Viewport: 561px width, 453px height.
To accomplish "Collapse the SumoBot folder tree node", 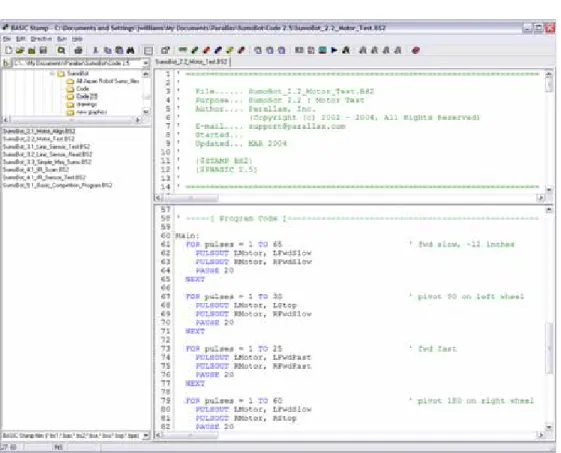I will coord(52,74).
